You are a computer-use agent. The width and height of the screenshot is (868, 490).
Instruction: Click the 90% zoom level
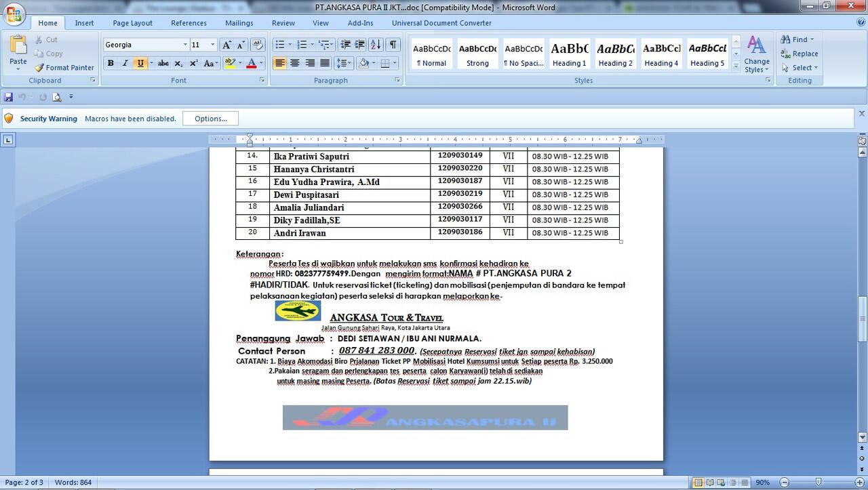[x=763, y=483]
